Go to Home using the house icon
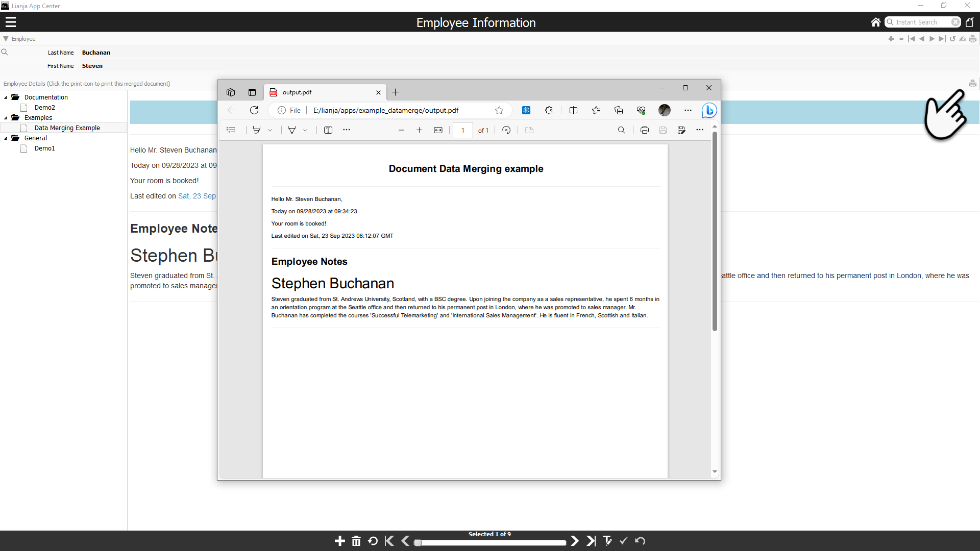Screen dimensions: 980x551 875,22
